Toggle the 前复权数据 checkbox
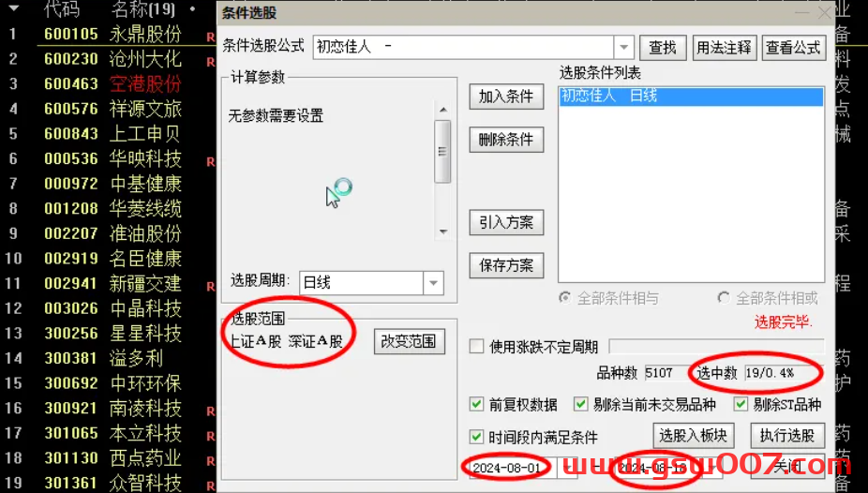868x493 pixels. (476, 405)
